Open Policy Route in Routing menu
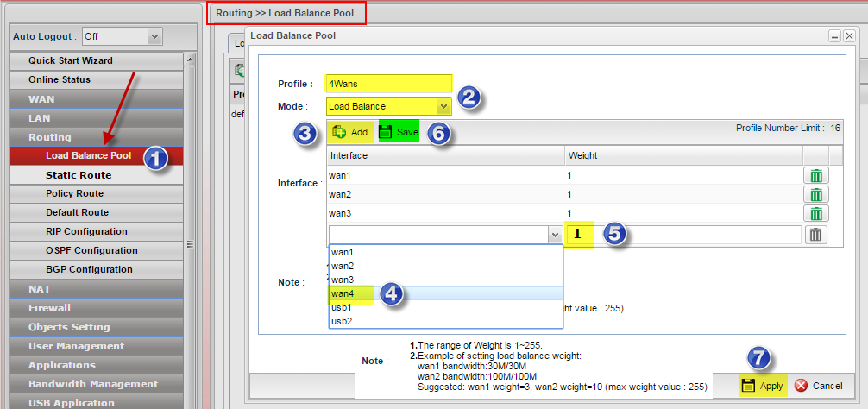This screenshot has height=409, width=868. (x=75, y=194)
